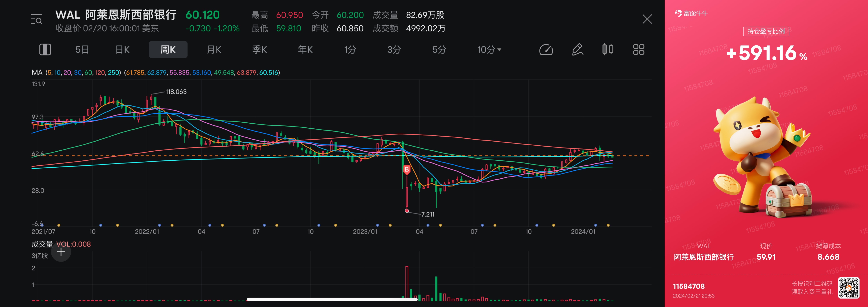Open the four-square grid layout icon
Screen dimensions: 868x307
[638, 50]
